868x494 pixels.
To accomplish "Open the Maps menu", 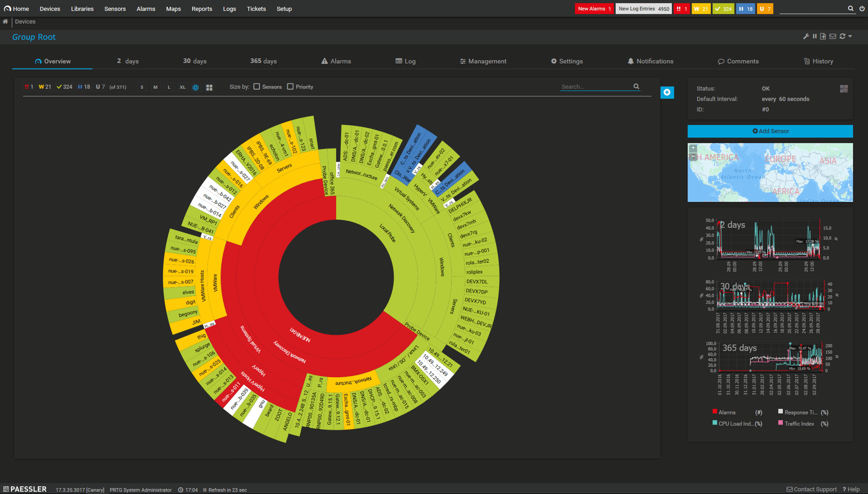I will pos(173,8).
